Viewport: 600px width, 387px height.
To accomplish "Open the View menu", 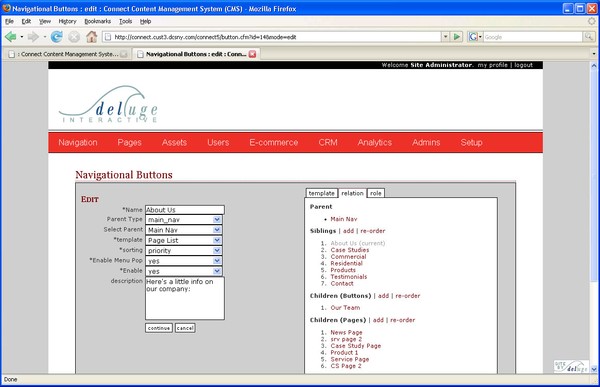I will pos(45,21).
